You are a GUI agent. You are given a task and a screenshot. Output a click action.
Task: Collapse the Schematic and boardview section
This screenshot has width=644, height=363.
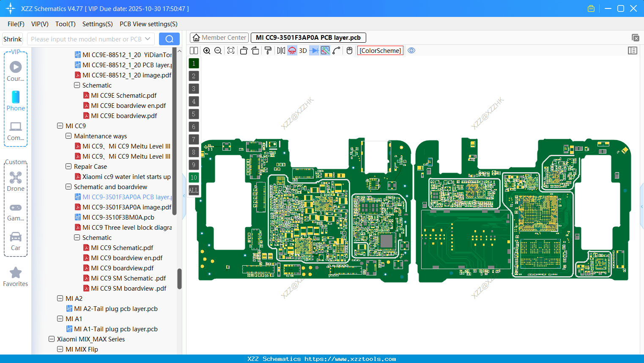(x=69, y=187)
